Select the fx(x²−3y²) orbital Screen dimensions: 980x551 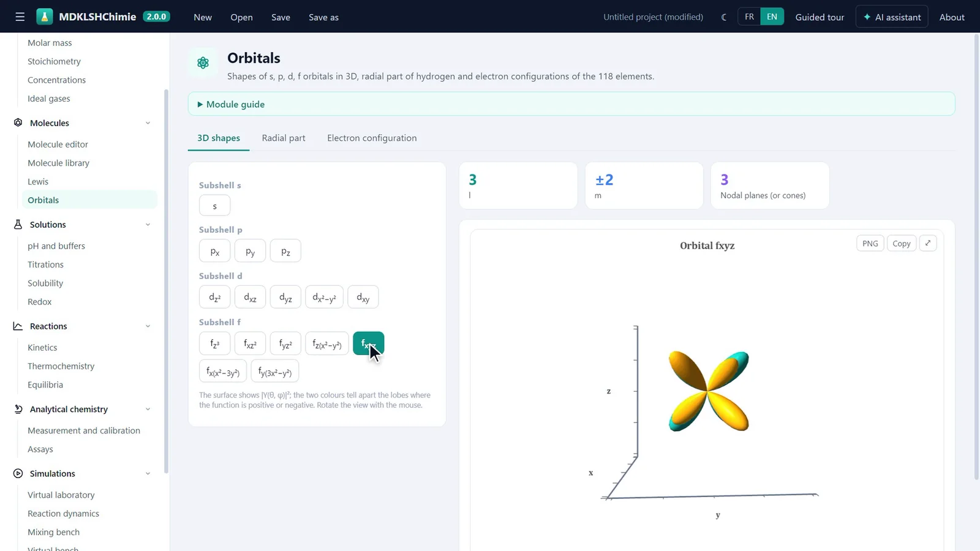click(x=223, y=372)
